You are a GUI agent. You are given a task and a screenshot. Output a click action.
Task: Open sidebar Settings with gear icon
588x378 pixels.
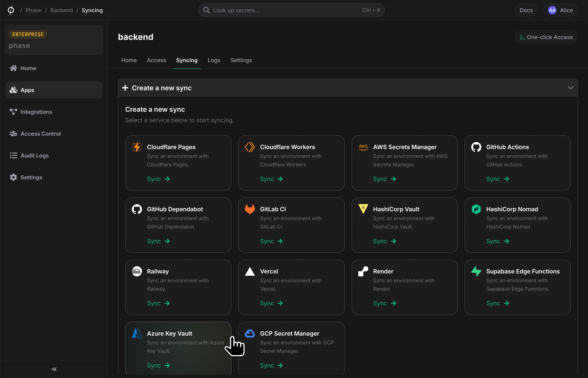tap(54, 177)
